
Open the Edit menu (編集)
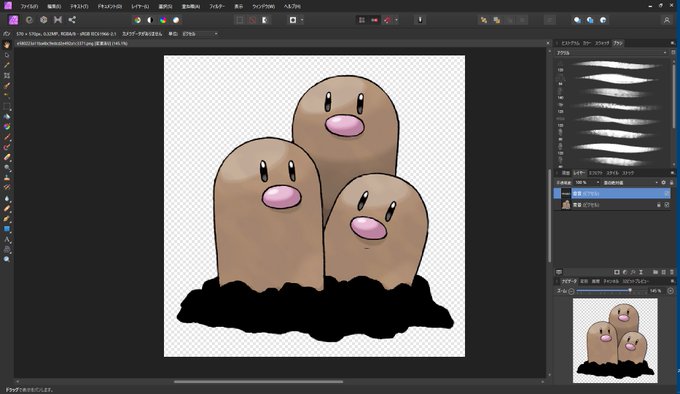click(x=54, y=7)
